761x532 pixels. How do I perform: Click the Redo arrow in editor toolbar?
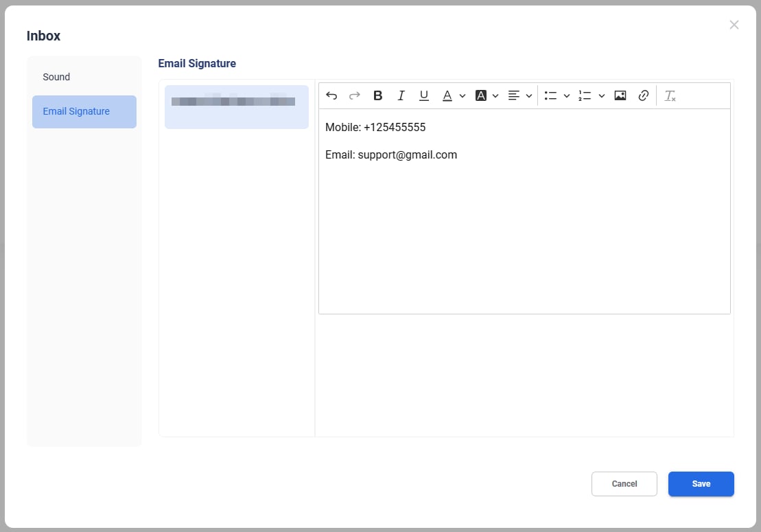coord(355,96)
